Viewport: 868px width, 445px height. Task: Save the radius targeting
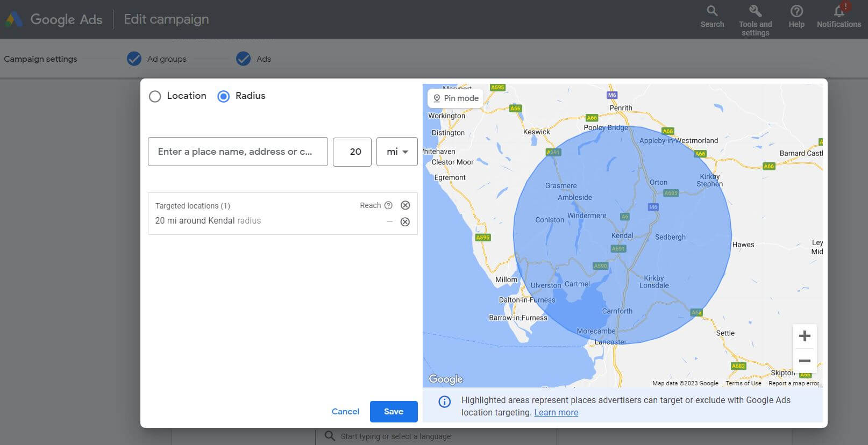coord(394,412)
